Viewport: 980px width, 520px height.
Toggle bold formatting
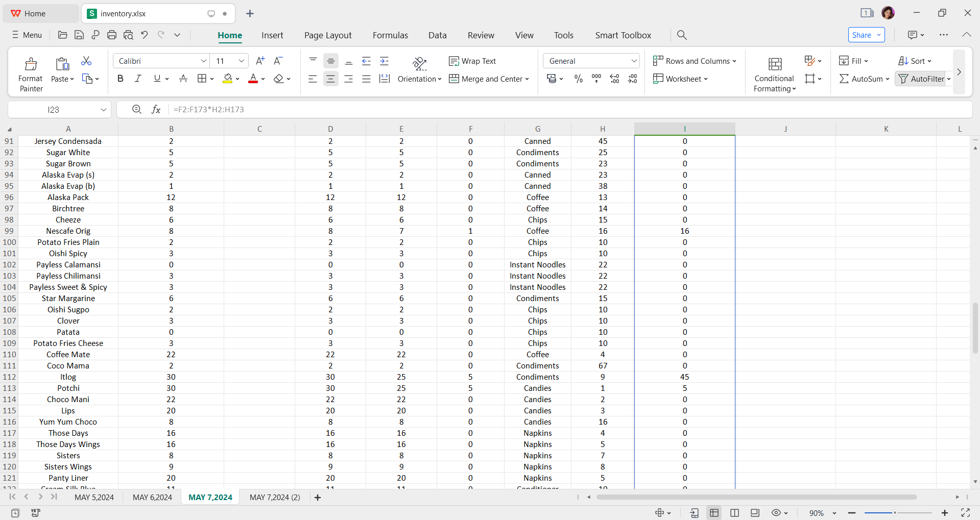120,79
